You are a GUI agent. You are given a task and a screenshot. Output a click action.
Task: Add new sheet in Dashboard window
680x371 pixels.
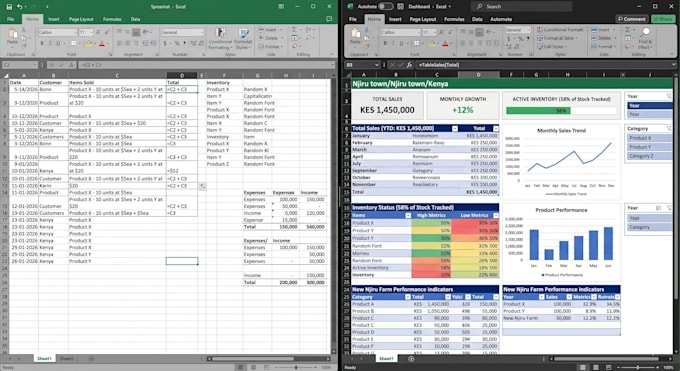coord(411,359)
